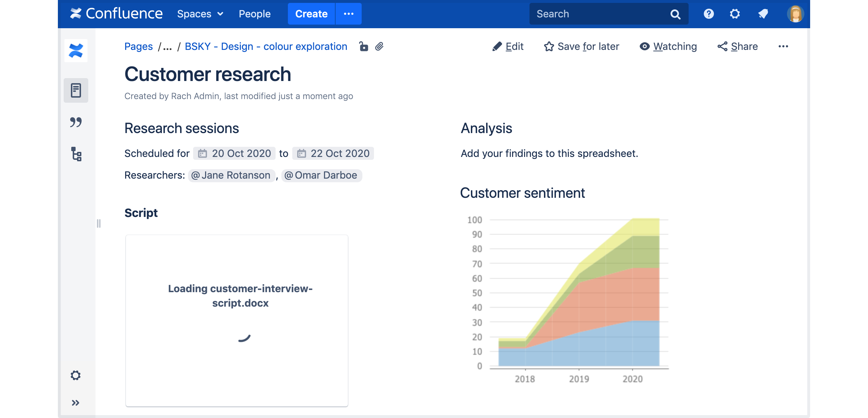Open the Spaces dropdown menu
This screenshot has width=868, height=418.
200,14
